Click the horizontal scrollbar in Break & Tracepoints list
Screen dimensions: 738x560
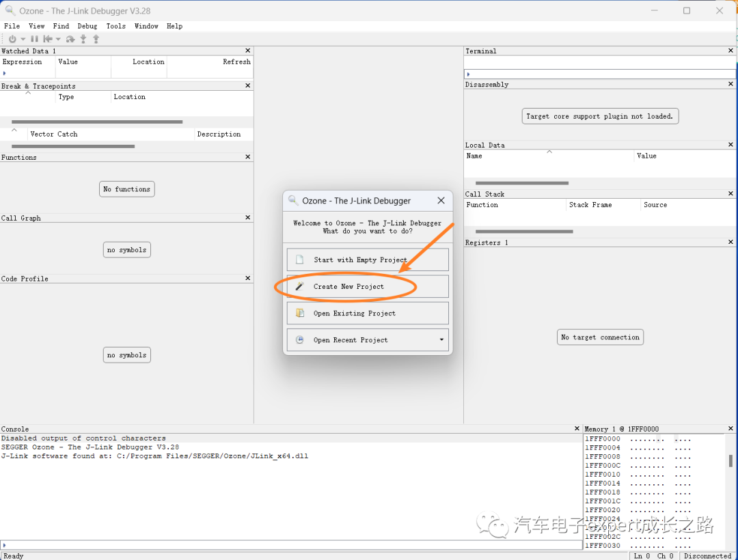tap(97, 122)
